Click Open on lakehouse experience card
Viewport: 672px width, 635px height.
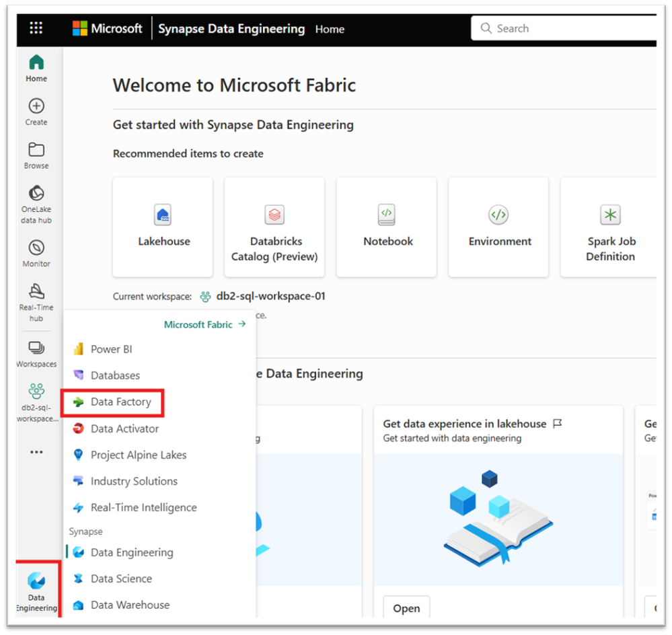(x=406, y=607)
